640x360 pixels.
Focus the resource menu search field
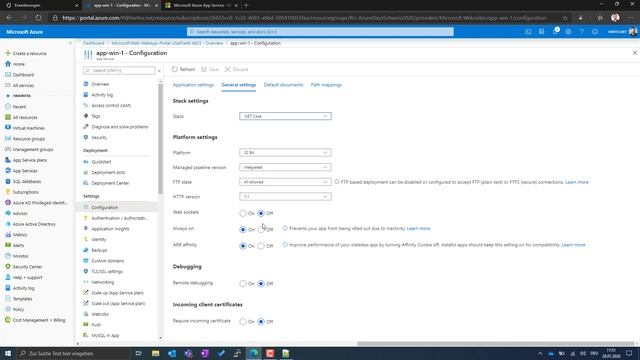point(119,71)
